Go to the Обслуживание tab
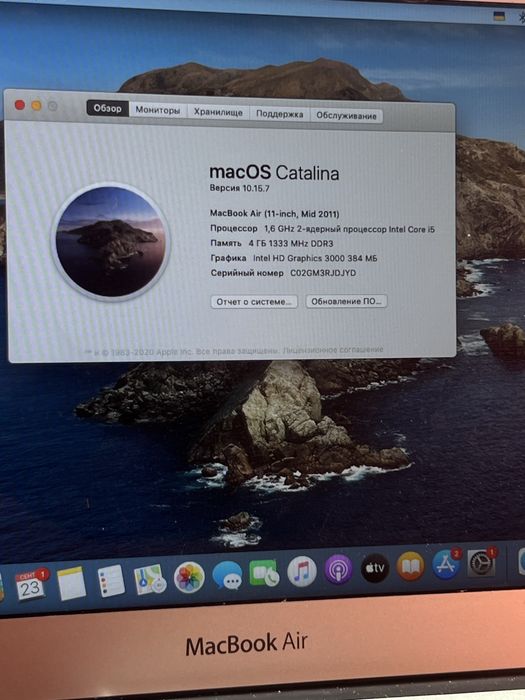Image resolution: width=525 pixels, height=700 pixels. pos(346,116)
